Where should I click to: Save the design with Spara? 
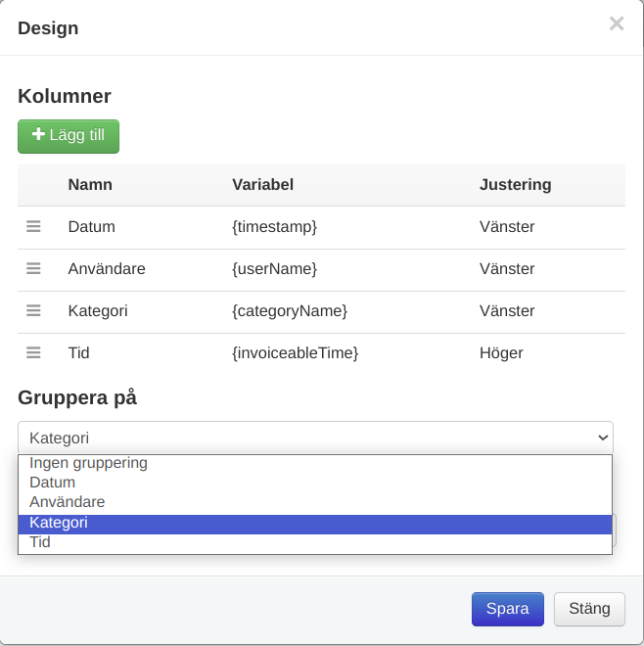coord(507,608)
